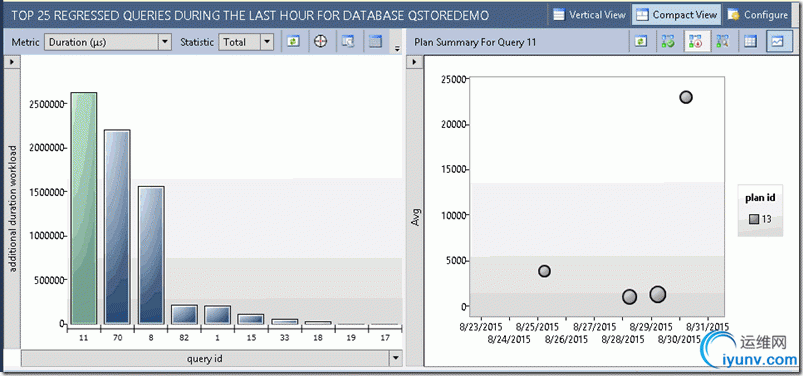Expand the left chart pane arrow
This screenshot has width=803, height=376.
tap(12, 61)
